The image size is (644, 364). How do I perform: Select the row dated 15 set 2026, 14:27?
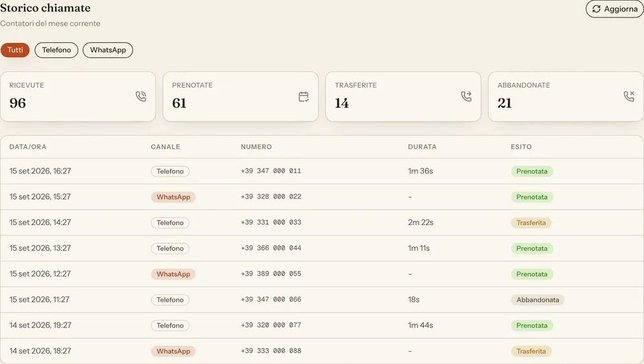tap(322, 223)
